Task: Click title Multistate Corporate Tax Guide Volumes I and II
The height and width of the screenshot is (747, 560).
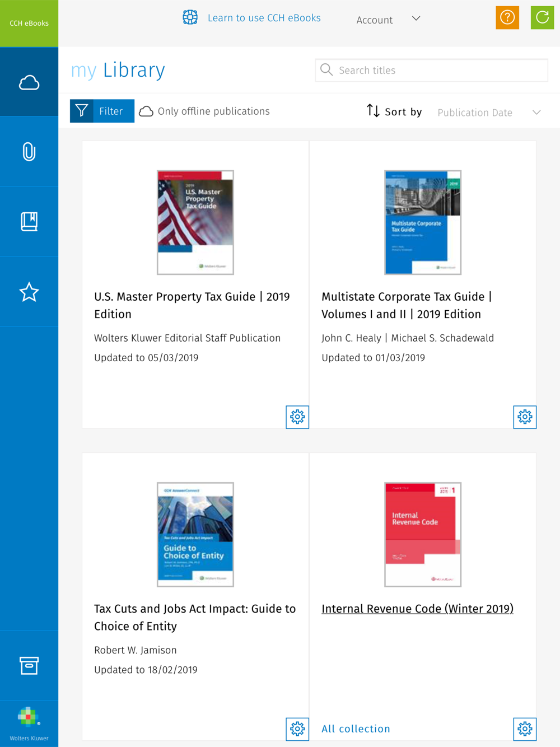Action: click(x=407, y=305)
